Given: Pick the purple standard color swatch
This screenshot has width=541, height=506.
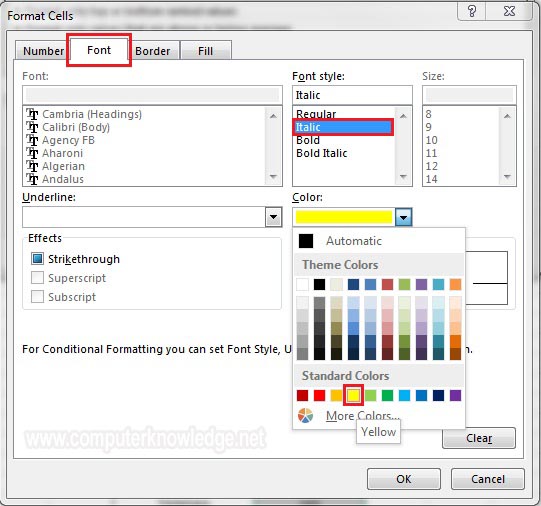Looking at the screenshot, I should point(455,395).
